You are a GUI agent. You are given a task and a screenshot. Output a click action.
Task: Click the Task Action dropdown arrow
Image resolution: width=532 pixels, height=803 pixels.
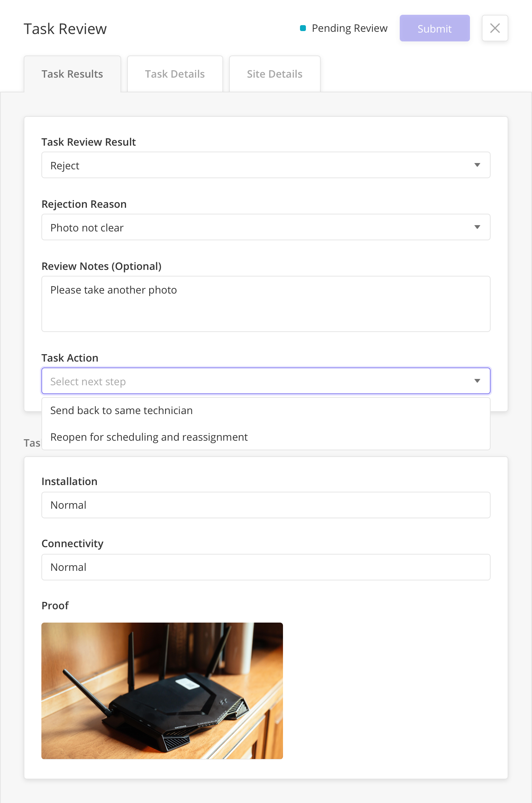pos(477,381)
